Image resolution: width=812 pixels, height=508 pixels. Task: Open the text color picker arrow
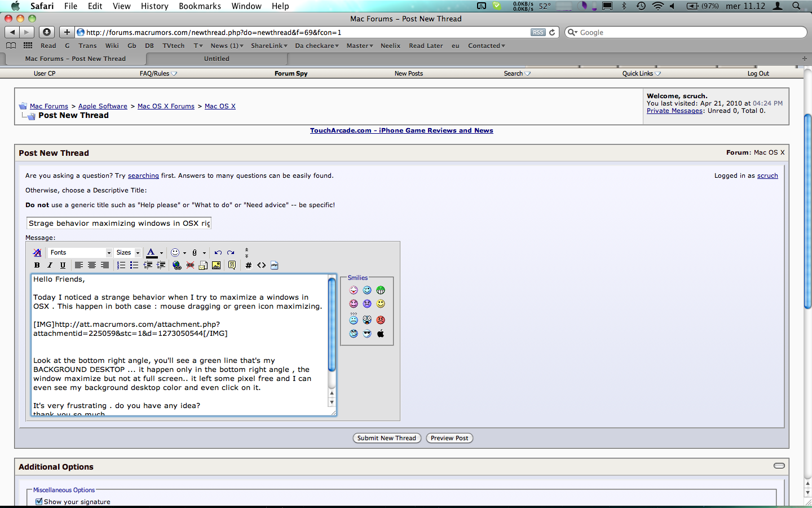[161, 253]
